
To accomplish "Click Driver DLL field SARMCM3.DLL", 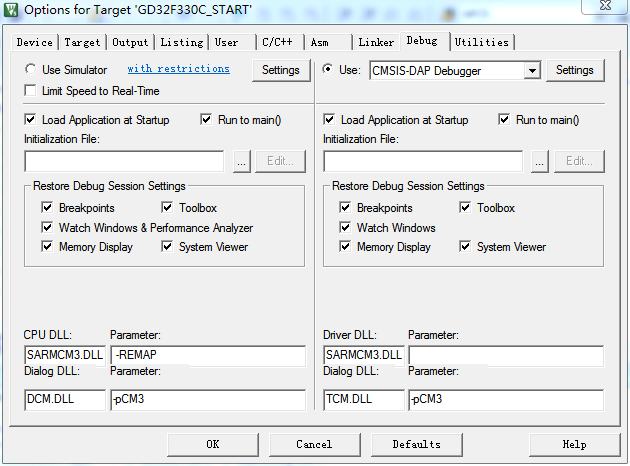I will coord(364,355).
